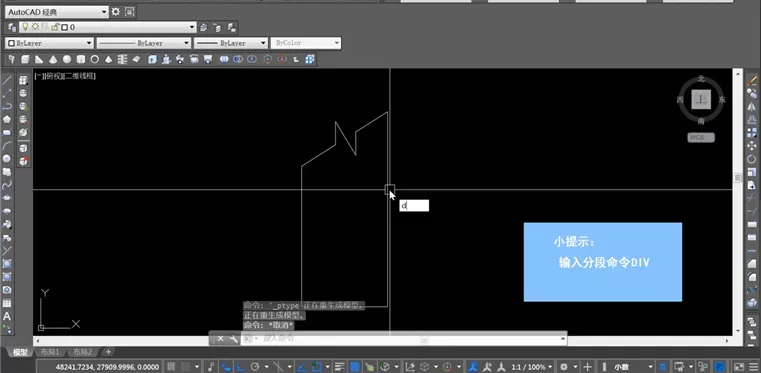Screen dimensions: 761x373
Task: Select the Arc draw tool
Action: click(x=7, y=146)
